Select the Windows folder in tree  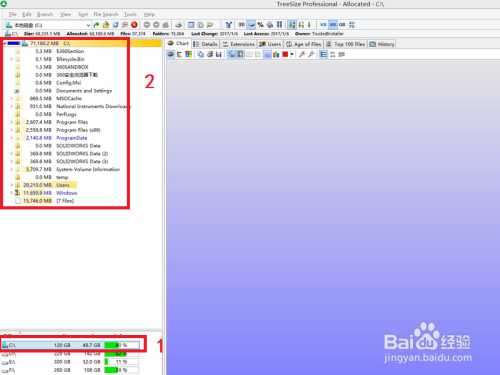pyautogui.click(x=66, y=193)
